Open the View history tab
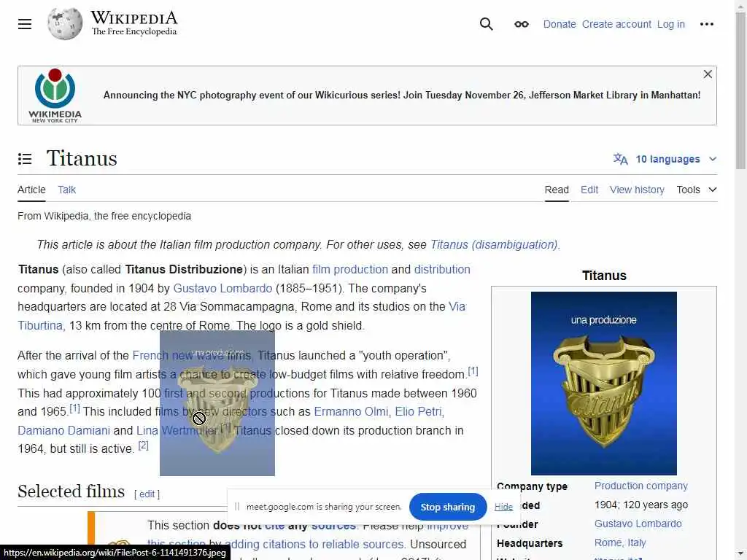The image size is (747, 560). point(637,190)
